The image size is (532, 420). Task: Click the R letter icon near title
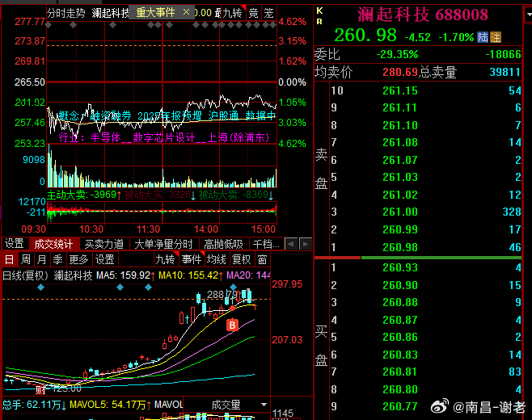319,22
